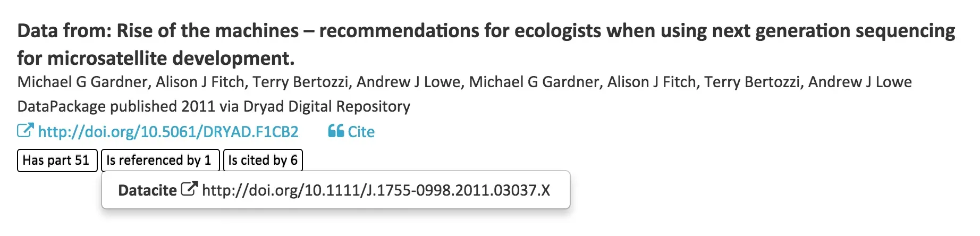Select the first-listed Michael G Gardner author name
The image size is (980, 236).
83,82
